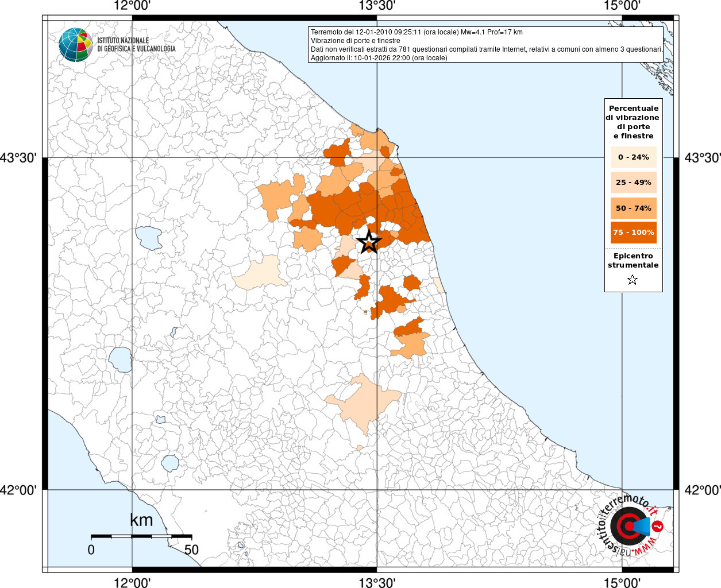Click the scale bar '50' value
The image size is (721, 588).
point(191,550)
